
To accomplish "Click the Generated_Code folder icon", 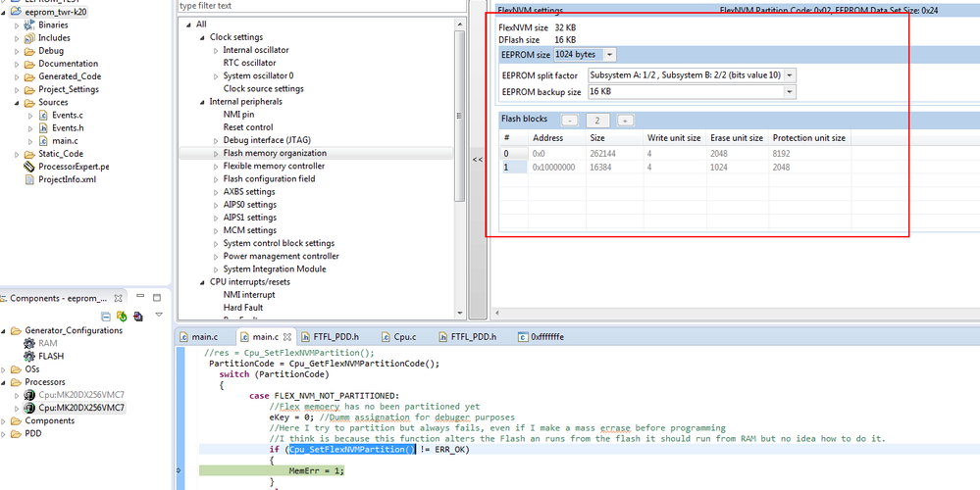I will pyautogui.click(x=28, y=76).
